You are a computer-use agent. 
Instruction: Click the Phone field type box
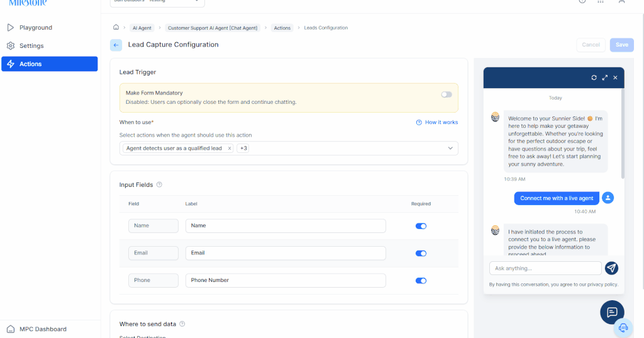pos(153,281)
